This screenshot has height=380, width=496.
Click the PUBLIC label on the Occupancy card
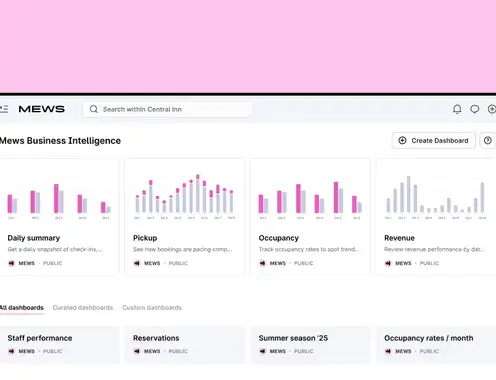click(x=304, y=263)
